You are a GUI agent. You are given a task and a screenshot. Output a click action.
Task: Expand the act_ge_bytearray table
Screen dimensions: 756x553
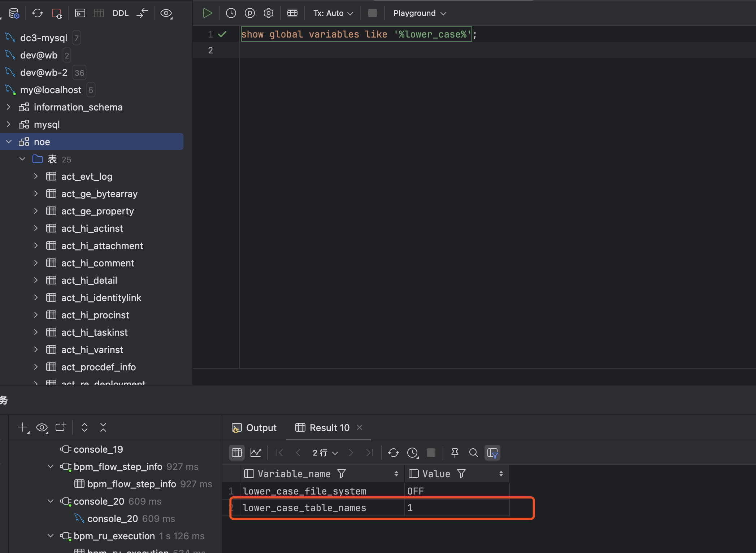(36, 194)
